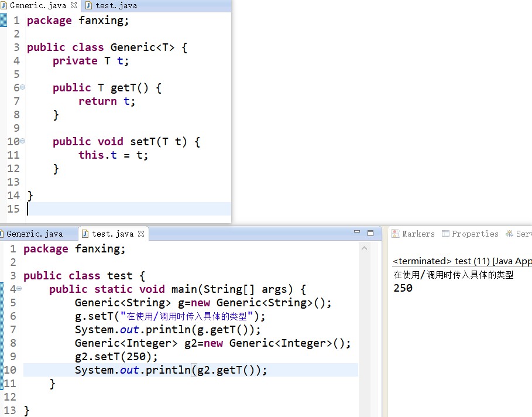Click 'return t;' statement
The image size is (532, 417).
pos(107,101)
